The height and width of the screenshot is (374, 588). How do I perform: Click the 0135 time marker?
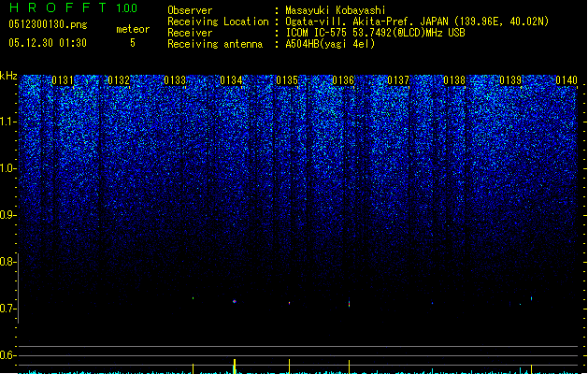pyautogui.click(x=287, y=80)
